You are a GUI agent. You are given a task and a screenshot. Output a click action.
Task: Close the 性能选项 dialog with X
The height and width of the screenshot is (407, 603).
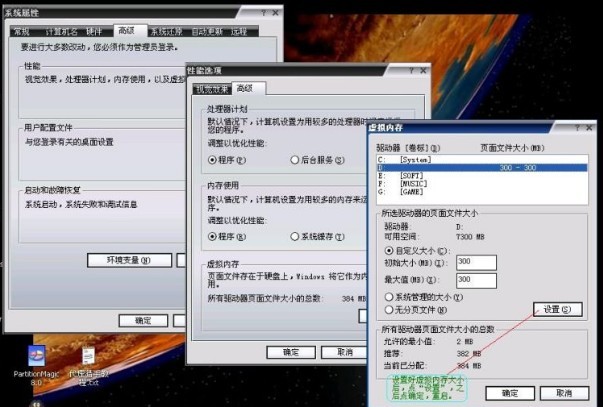coord(423,71)
